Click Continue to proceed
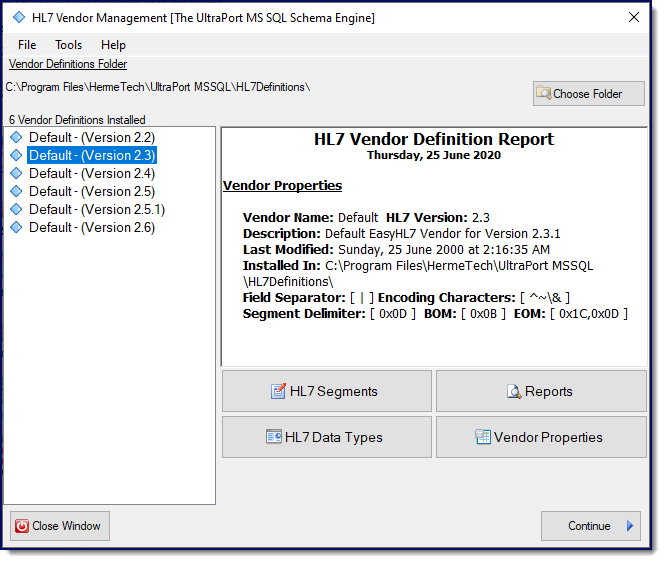Viewport: 664px width, 562px height. 591,526
